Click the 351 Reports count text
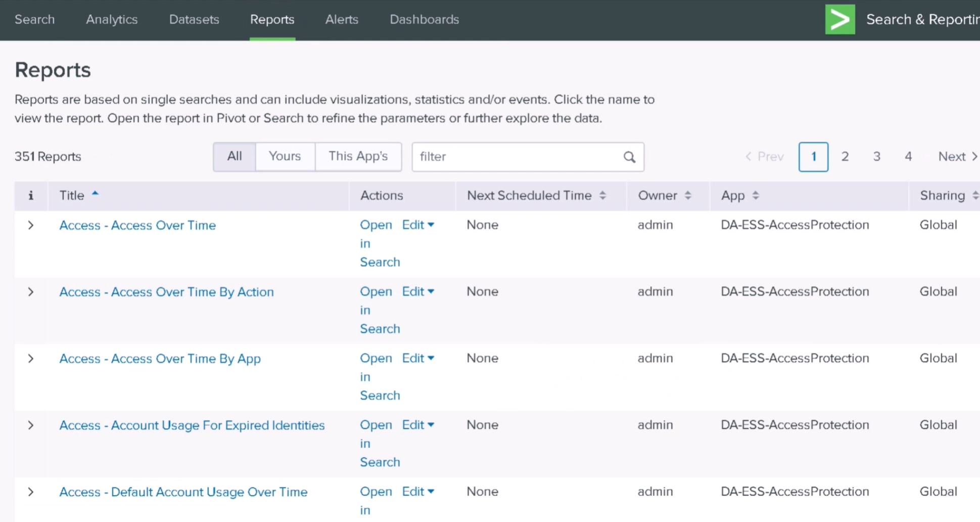 (48, 157)
